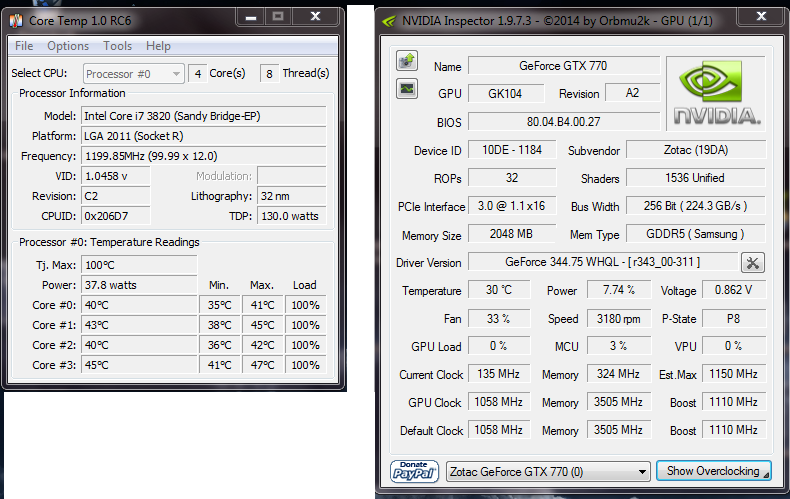Click the Tj. Max value 100°C

coord(139,265)
